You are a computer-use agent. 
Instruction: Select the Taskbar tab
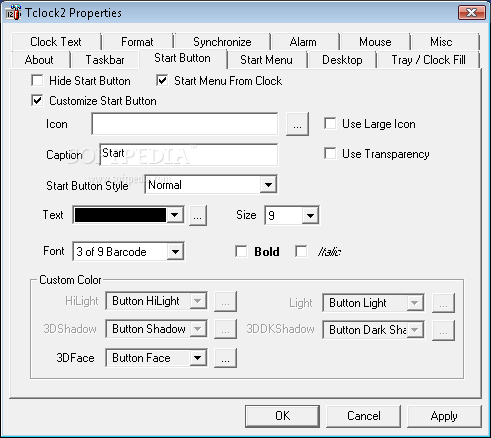[x=105, y=60]
